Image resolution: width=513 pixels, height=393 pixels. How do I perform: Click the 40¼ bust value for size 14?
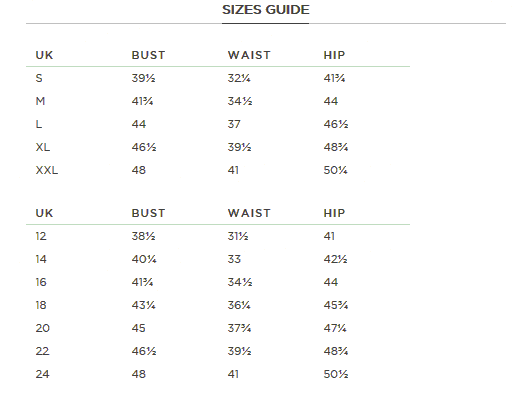144,259
